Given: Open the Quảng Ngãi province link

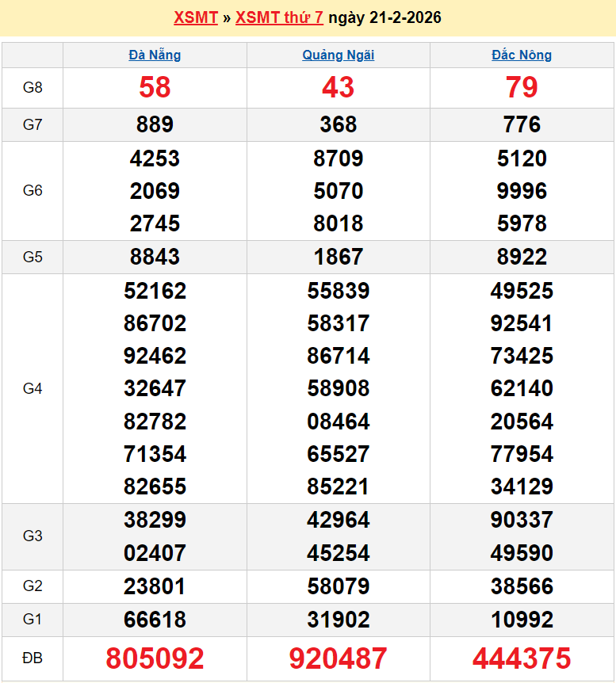Looking at the screenshot, I should [x=339, y=55].
